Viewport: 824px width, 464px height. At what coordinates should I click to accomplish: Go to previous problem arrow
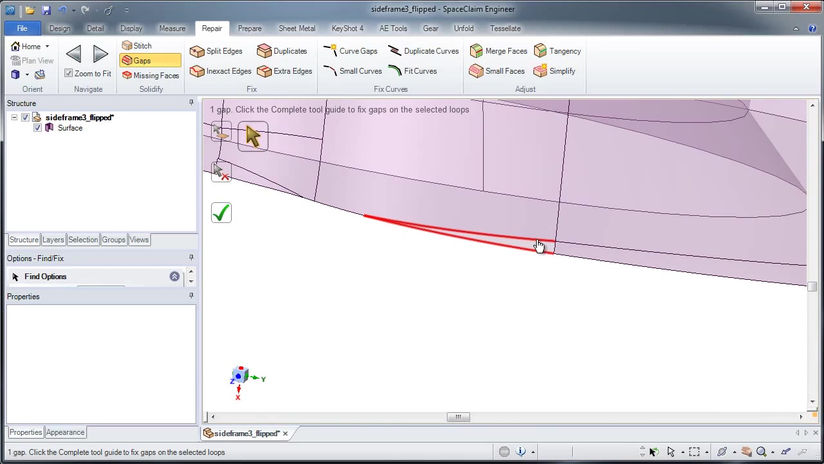point(74,54)
